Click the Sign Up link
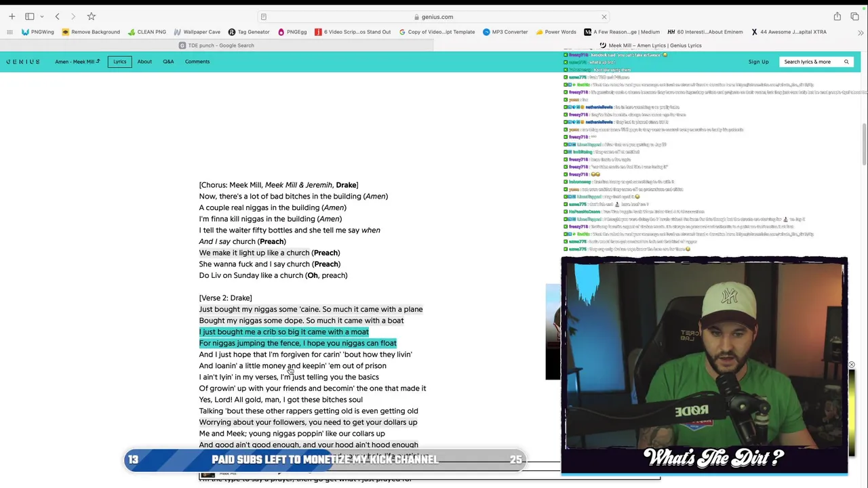The image size is (868, 488). click(x=758, y=62)
